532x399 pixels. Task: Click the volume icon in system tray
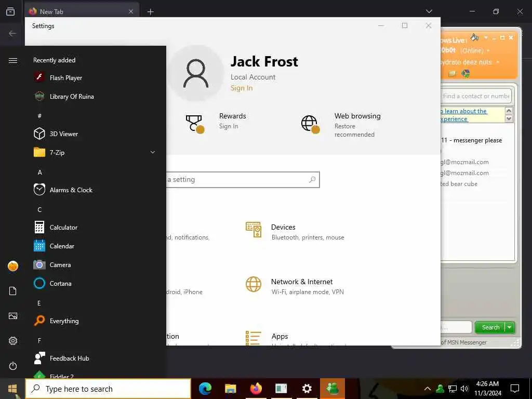click(464, 389)
